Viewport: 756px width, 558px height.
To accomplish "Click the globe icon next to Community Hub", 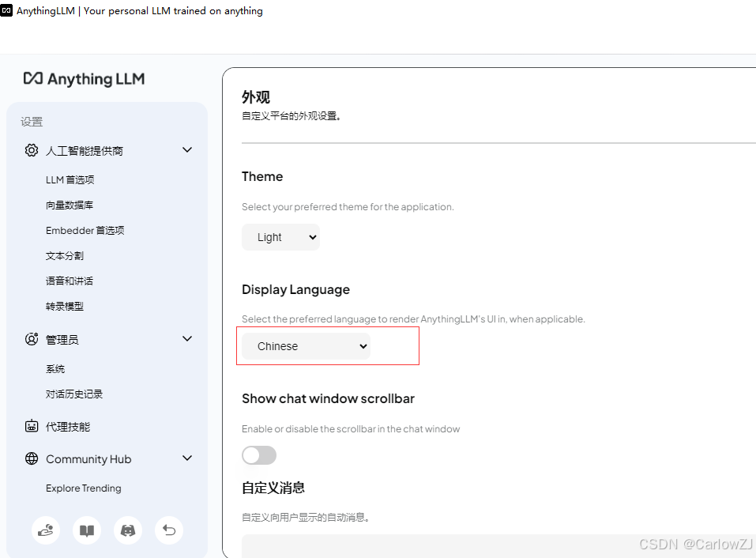I will pyautogui.click(x=32, y=458).
